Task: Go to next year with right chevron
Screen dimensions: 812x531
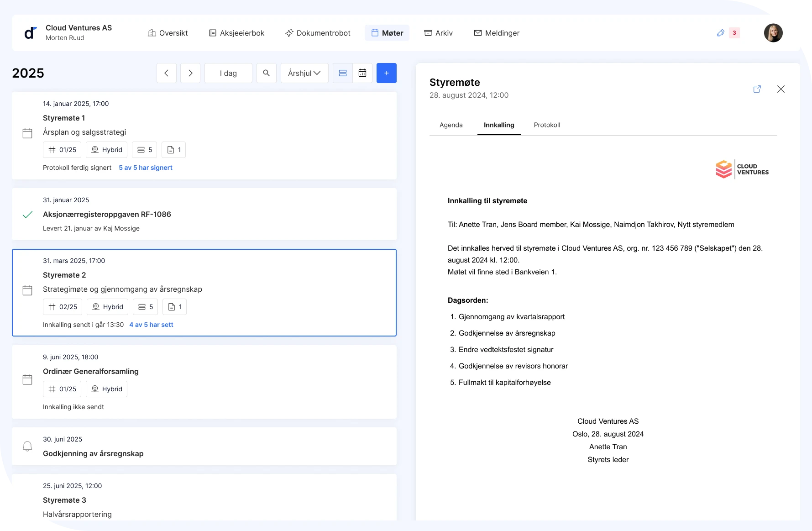Action: tap(190, 73)
